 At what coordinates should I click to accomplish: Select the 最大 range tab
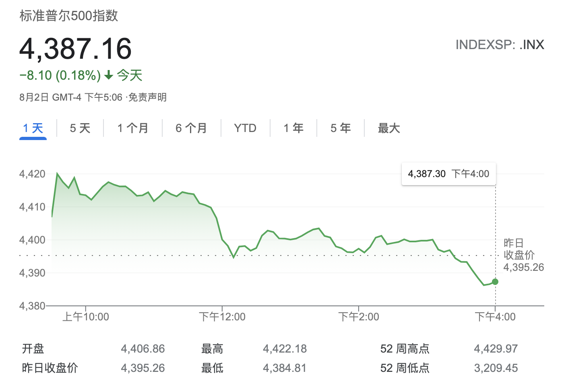pos(389,128)
